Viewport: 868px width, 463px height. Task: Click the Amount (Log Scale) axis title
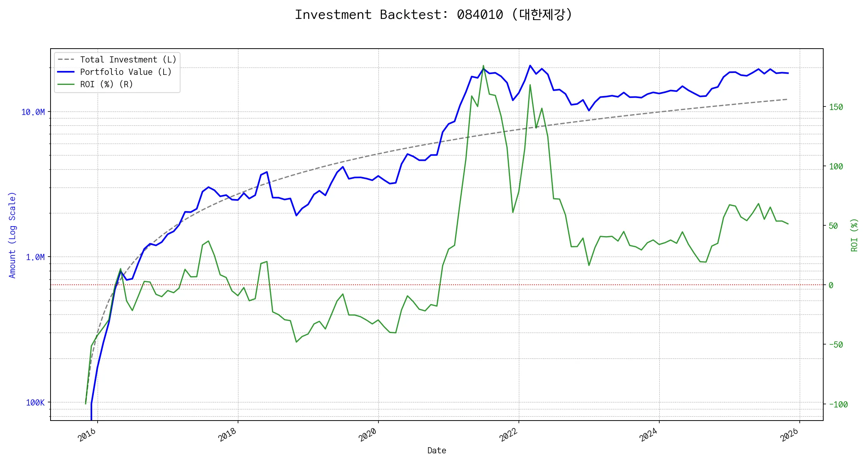click(12, 235)
